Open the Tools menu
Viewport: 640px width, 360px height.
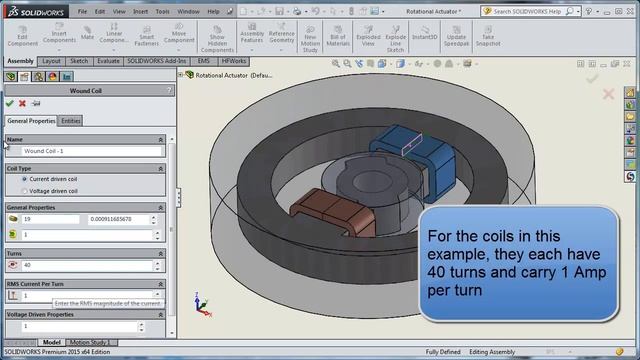(x=162, y=11)
